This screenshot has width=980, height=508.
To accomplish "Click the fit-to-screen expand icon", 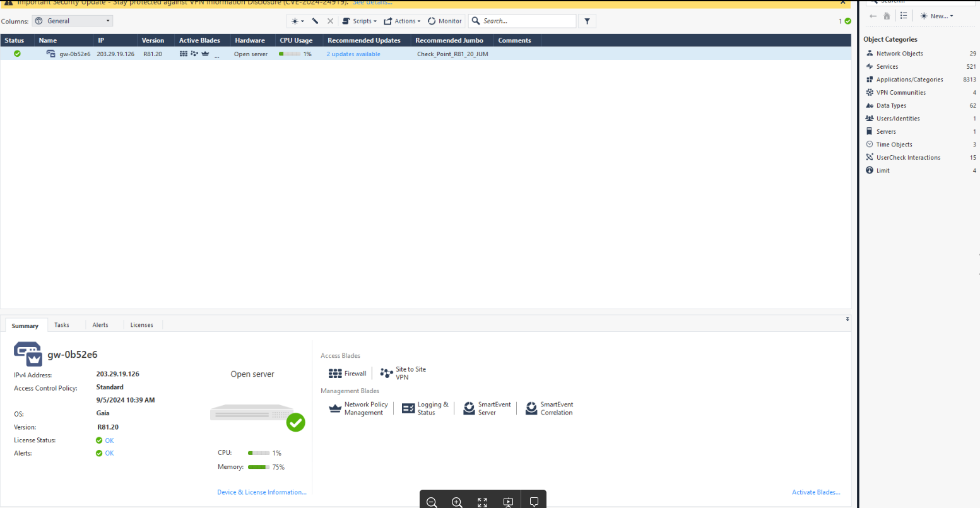I will [x=482, y=502].
